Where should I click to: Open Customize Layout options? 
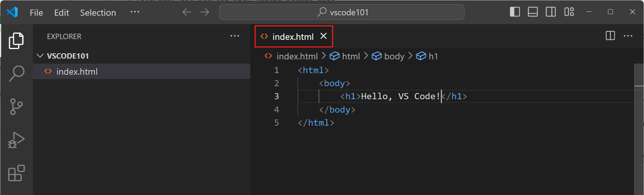569,12
